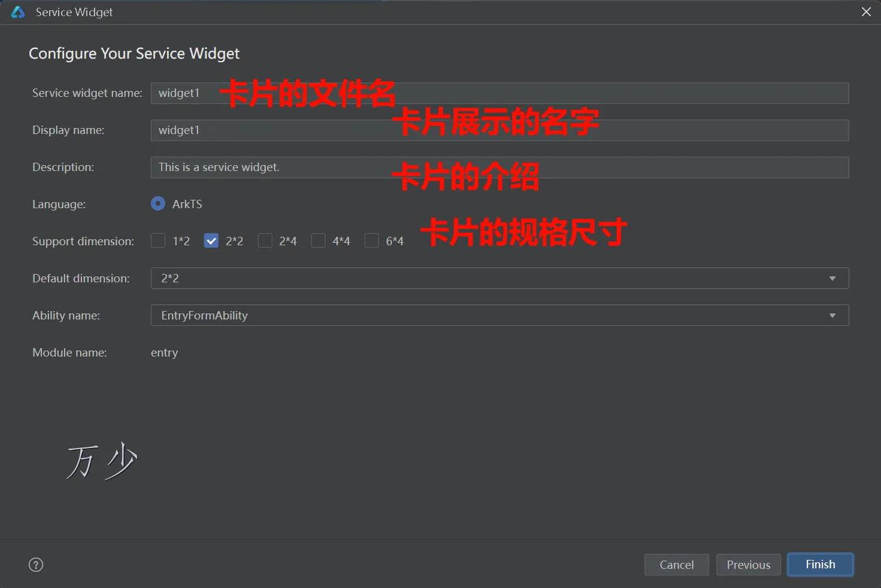Select the Description text field

click(500, 167)
